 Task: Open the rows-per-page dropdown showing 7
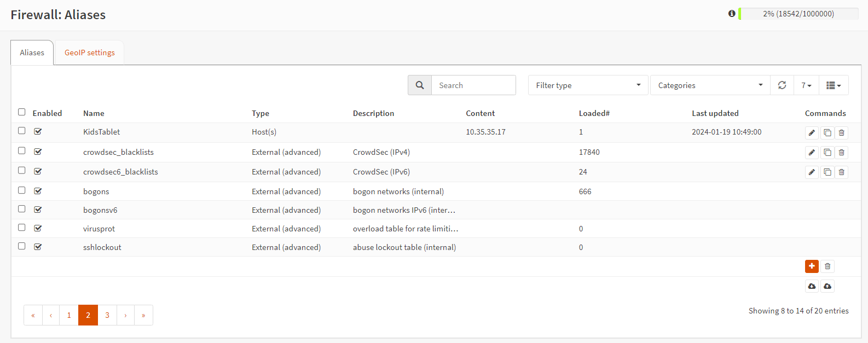click(x=806, y=85)
